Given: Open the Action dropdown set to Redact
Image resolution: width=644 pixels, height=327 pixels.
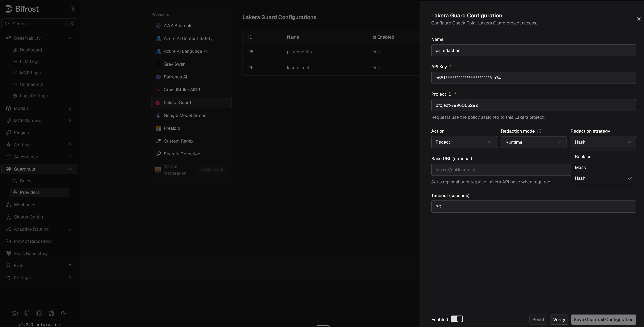Looking at the screenshot, I should pos(464,142).
